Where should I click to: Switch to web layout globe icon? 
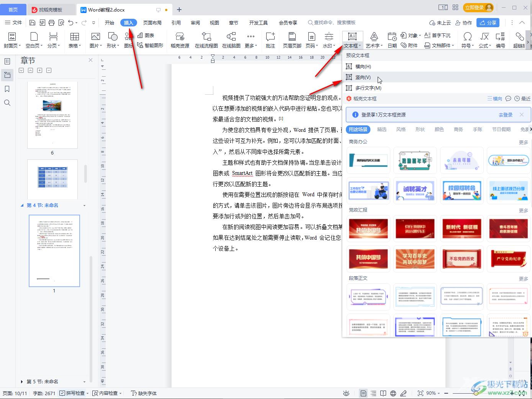click(393, 393)
